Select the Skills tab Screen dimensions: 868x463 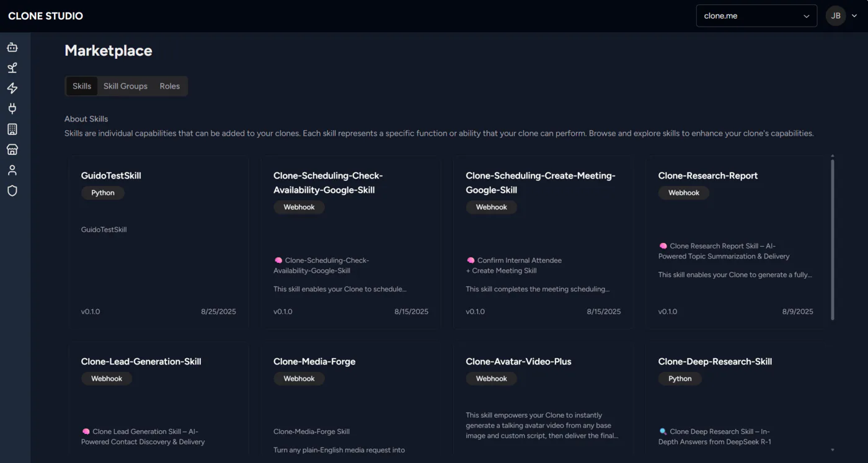[82, 86]
